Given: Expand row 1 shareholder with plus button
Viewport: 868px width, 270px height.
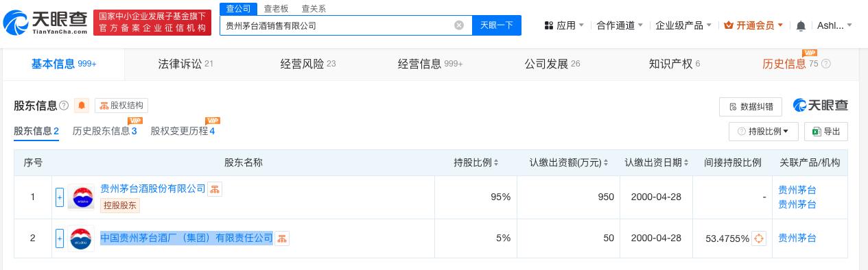Looking at the screenshot, I should tap(60, 197).
